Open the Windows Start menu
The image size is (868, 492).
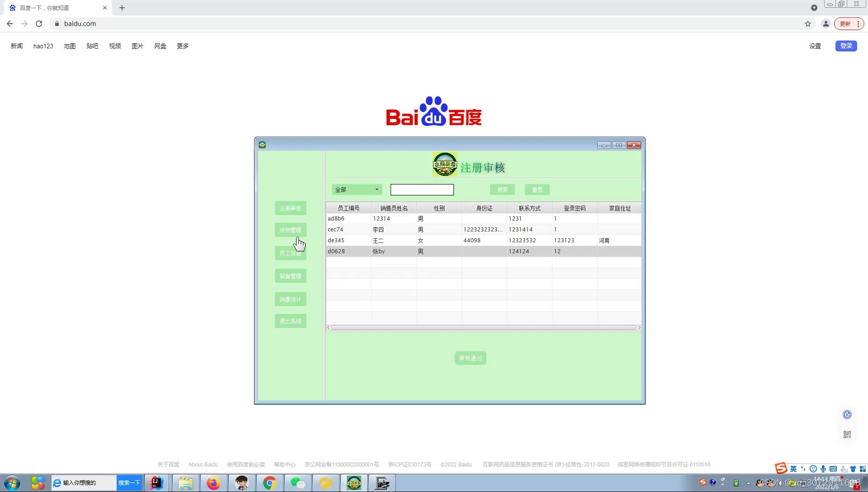pyautogui.click(x=12, y=483)
